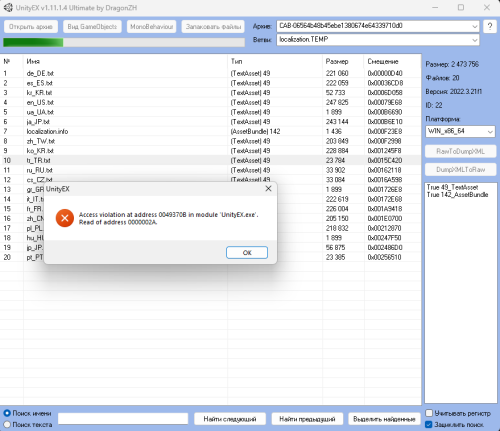Close the UnityEX error dialog
The image size is (500, 431).
click(268, 189)
